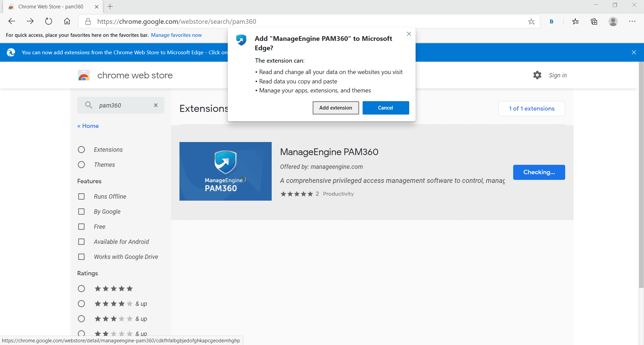View site lock security information
Image resolution: width=644 pixels, height=345 pixels.
(x=88, y=21)
